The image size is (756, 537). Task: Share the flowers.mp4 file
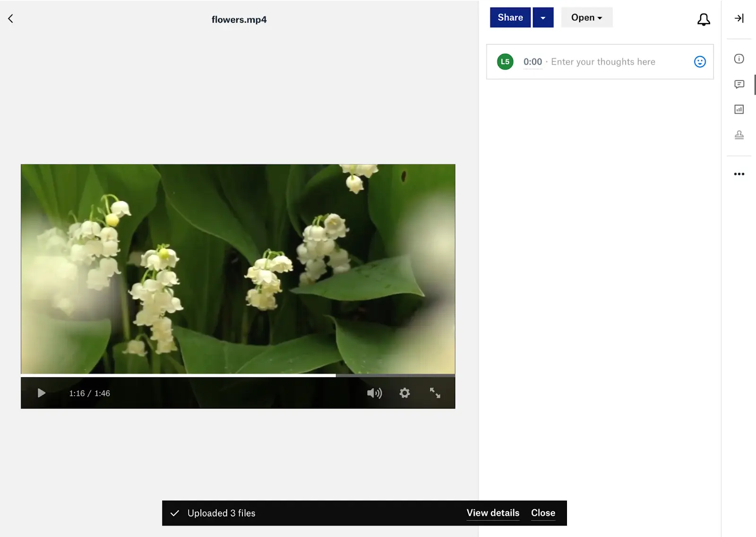point(510,17)
